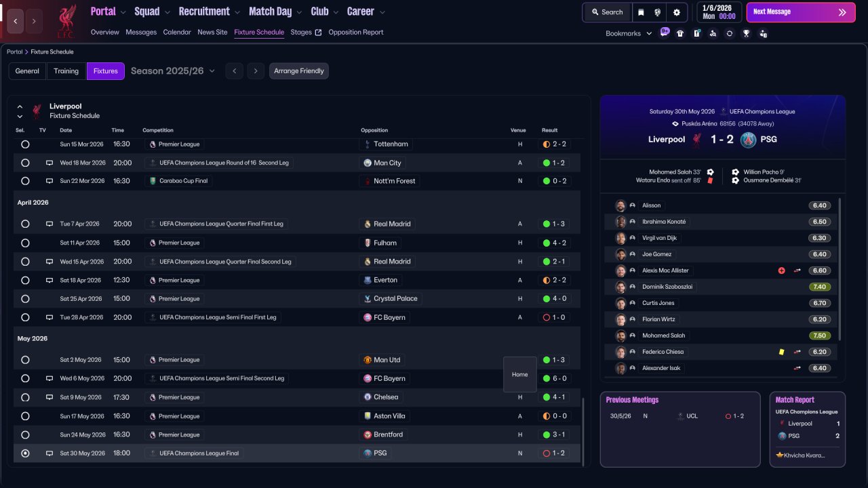Image resolution: width=868 pixels, height=488 pixels.
Task: Click the yellow card icon on Federico Chiesa row
Action: click(781, 352)
